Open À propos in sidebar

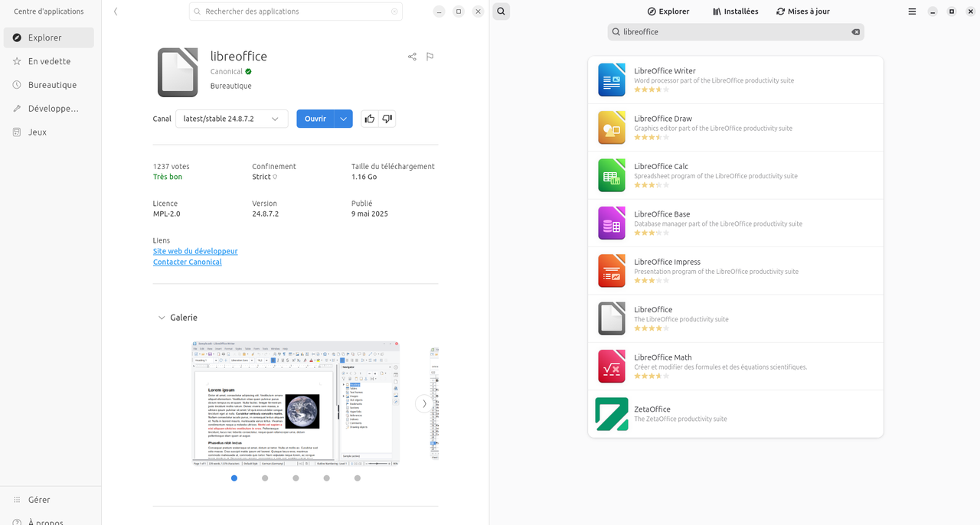49,520
